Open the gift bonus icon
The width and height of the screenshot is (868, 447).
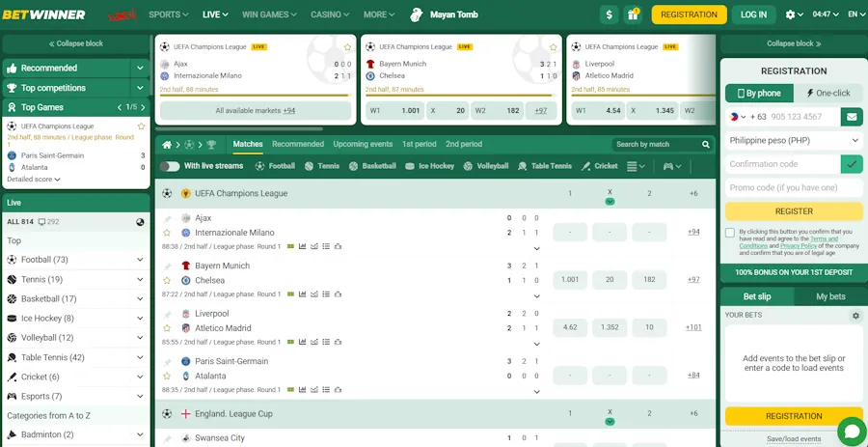pyautogui.click(x=632, y=14)
